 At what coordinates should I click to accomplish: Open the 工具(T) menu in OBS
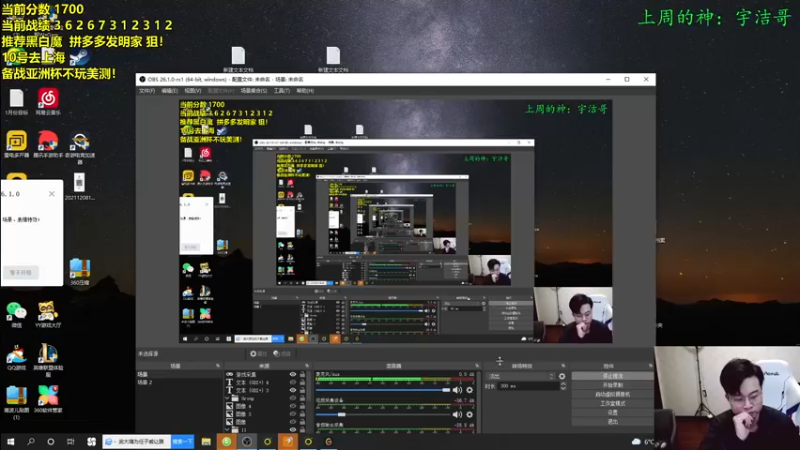(x=282, y=91)
